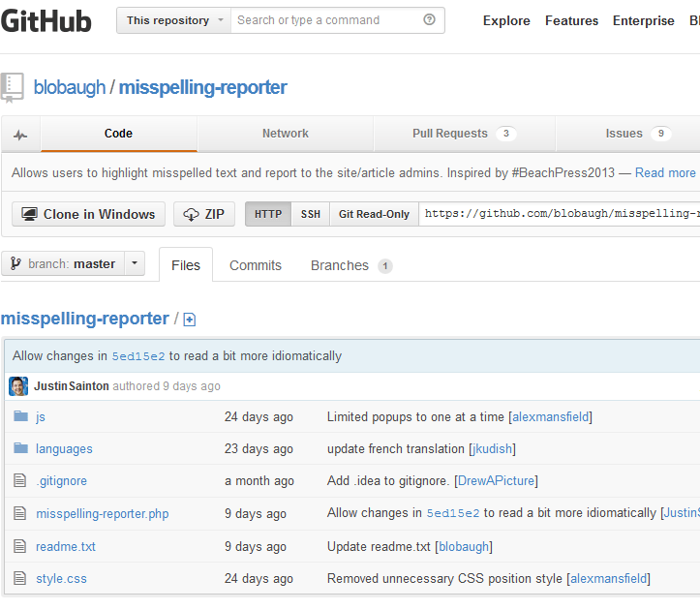Screen dimensions: 700x610
Task: Click the GitHub logo
Action: pos(46,21)
